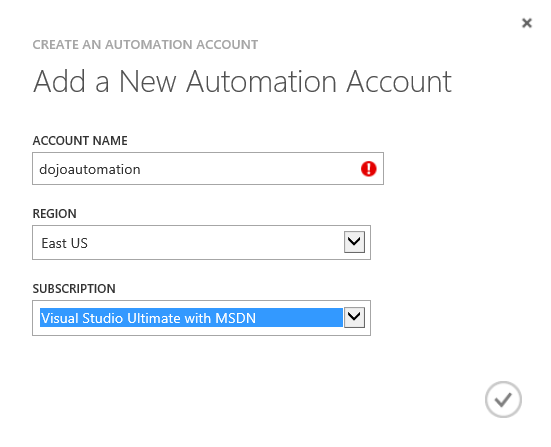This screenshot has width=551, height=447.
Task: Click the word MSDN in Subscription
Action: coord(235,318)
